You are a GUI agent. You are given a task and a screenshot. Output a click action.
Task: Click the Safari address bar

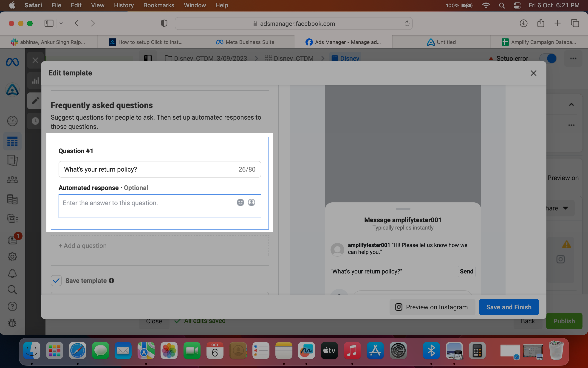click(x=294, y=23)
